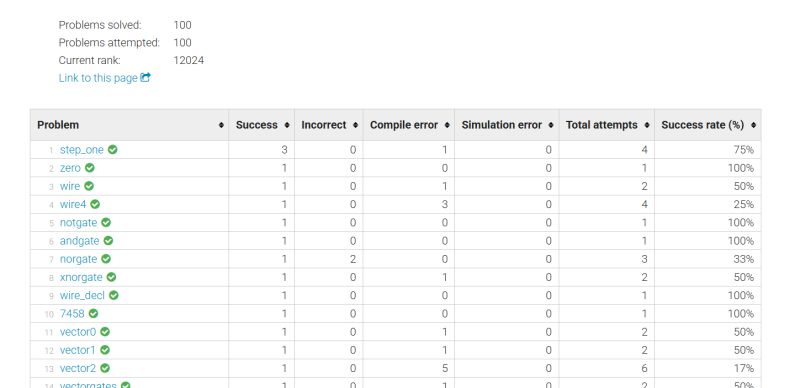This screenshot has height=388, width=800.
Task: Open the andgate problem link
Action: pyautogui.click(x=80, y=241)
